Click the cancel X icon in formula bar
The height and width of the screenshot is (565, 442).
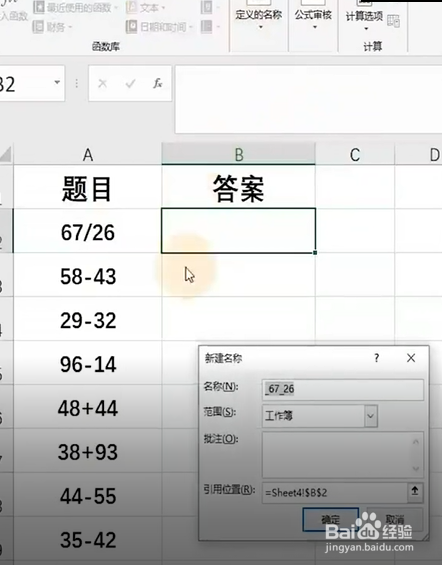coord(103,84)
